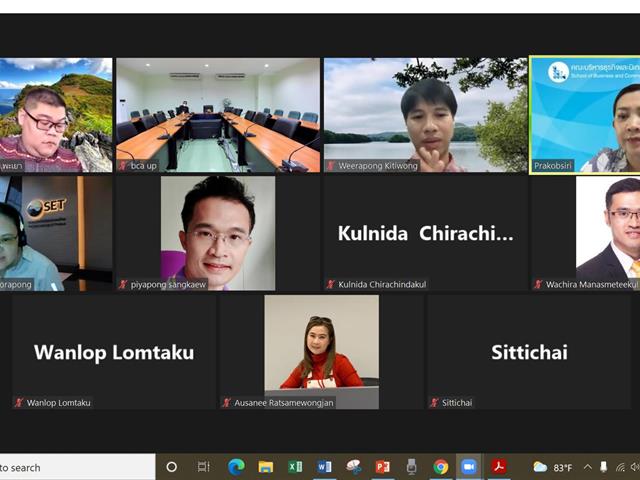640x480 pixels.
Task: Click the Task View icon
Action: pyautogui.click(x=203, y=467)
